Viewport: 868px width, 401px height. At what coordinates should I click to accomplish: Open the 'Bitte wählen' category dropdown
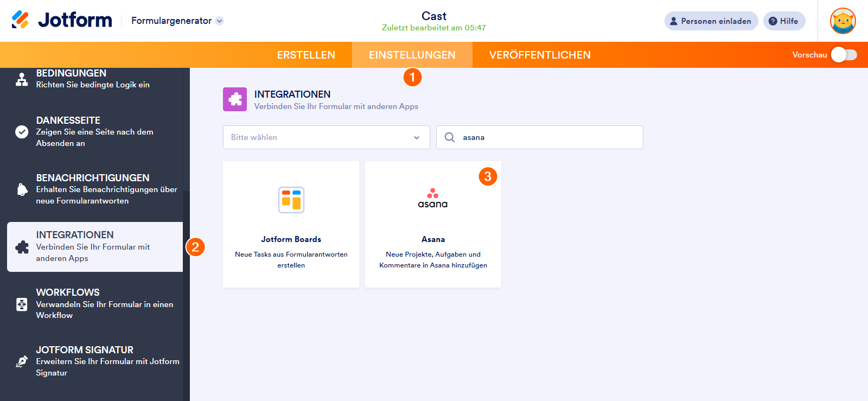tap(326, 137)
